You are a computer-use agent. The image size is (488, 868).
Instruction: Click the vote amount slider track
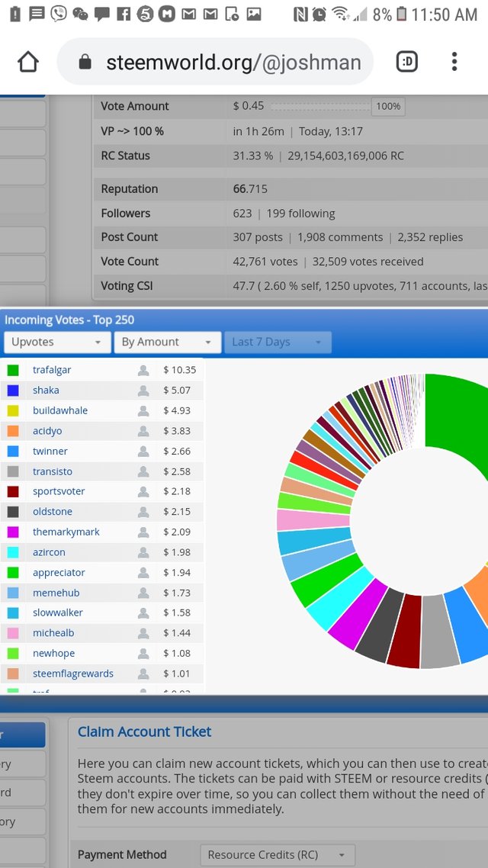click(319, 106)
